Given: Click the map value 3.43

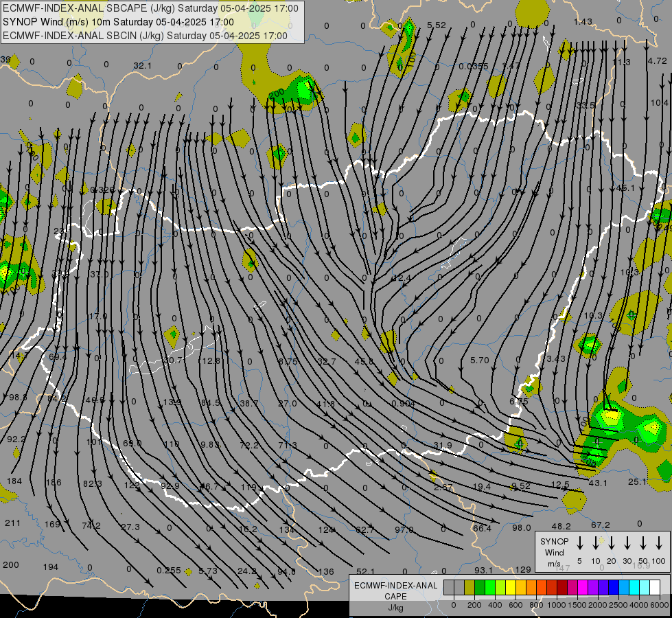Looking at the screenshot, I should tap(556, 358).
